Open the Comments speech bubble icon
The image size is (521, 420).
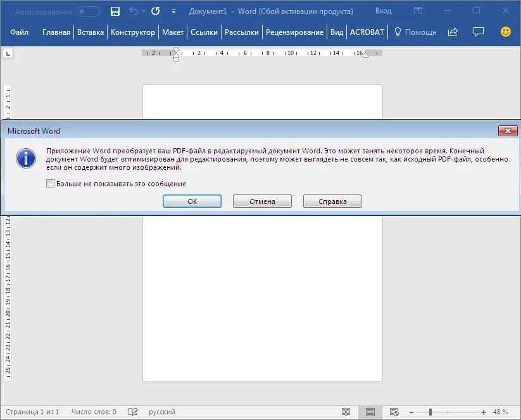pos(478,32)
